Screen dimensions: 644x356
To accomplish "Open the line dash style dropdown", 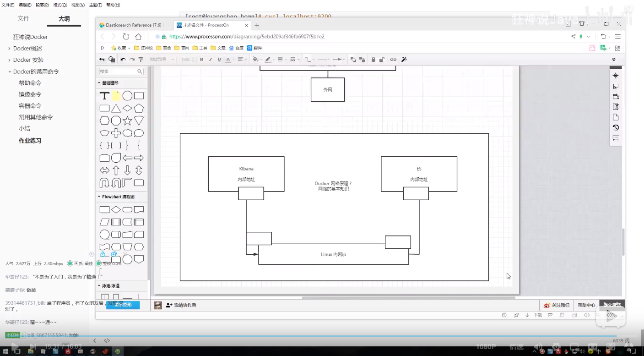I will tap(293, 60).
